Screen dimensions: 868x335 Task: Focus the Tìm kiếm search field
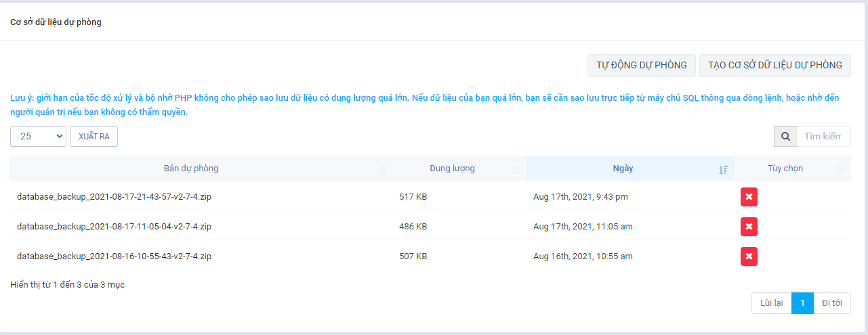823,136
